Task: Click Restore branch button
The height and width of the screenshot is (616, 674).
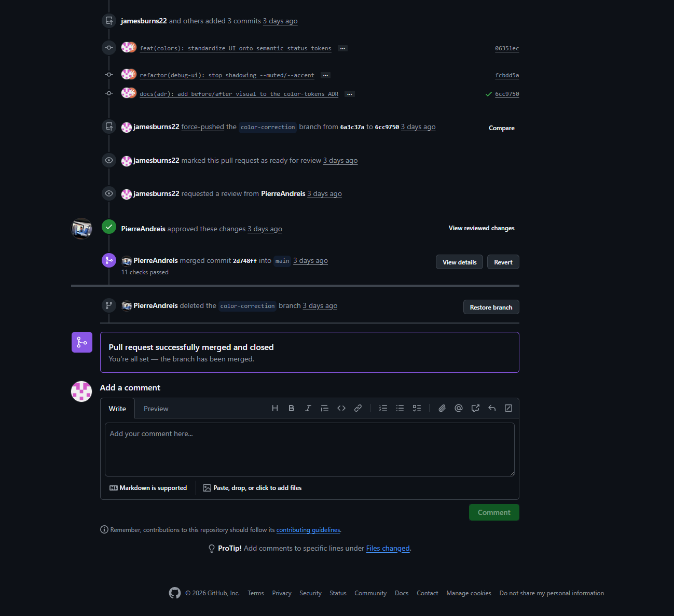Action: 491,307
